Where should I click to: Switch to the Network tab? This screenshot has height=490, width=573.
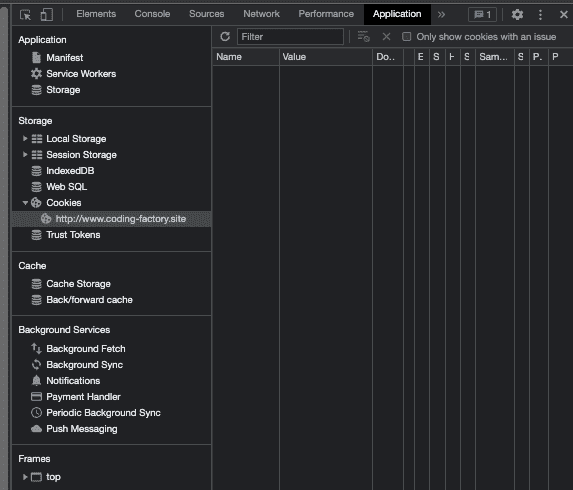tap(261, 14)
